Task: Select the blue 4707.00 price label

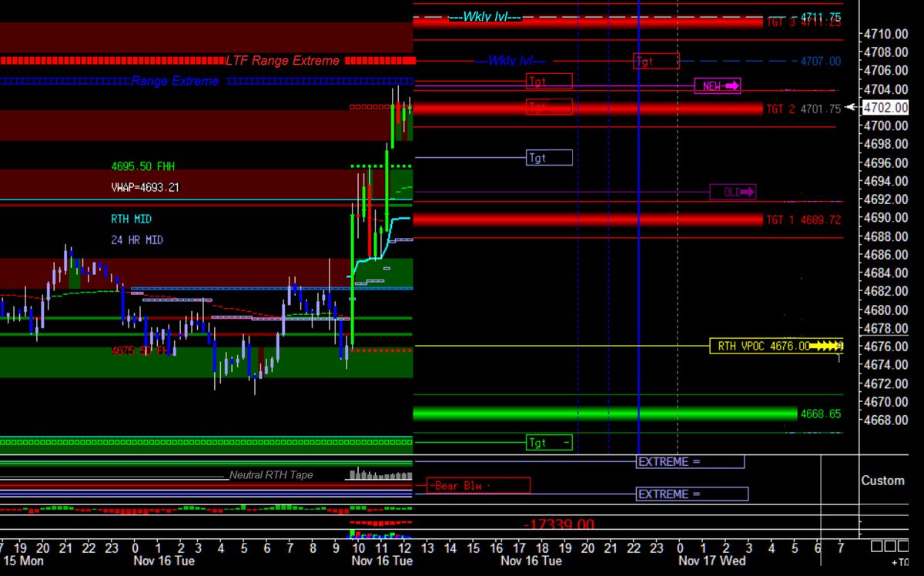Action: [x=821, y=62]
